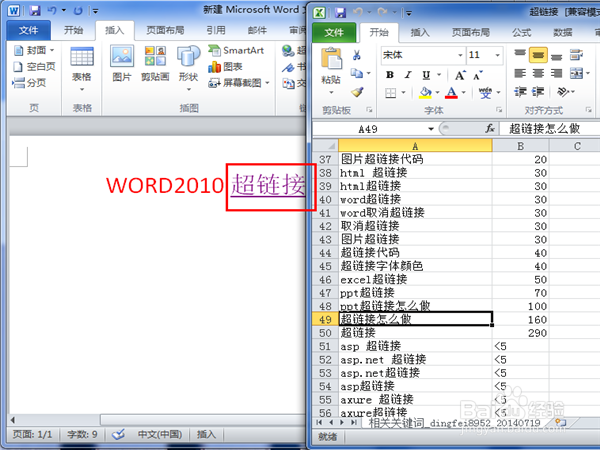Click the Word save icon in quick access toolbar
600x450 pixels.
[x=35, y=10]
